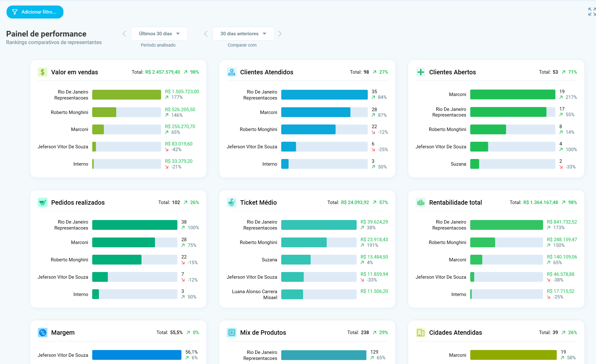Click value R$ 841.732,52 in Rentabilidade total
Image resolution: width=596 pixels, height=364 pixels.
click(x=562, y=222)
